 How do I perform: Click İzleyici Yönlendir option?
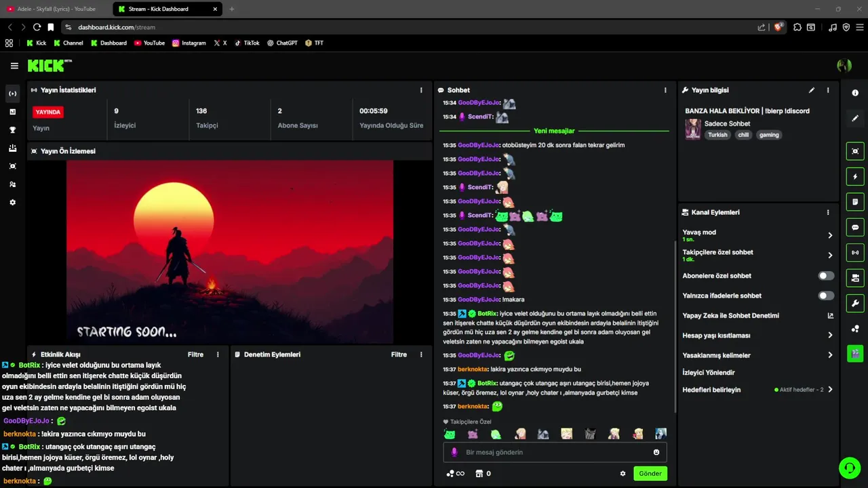pos(709,373)
